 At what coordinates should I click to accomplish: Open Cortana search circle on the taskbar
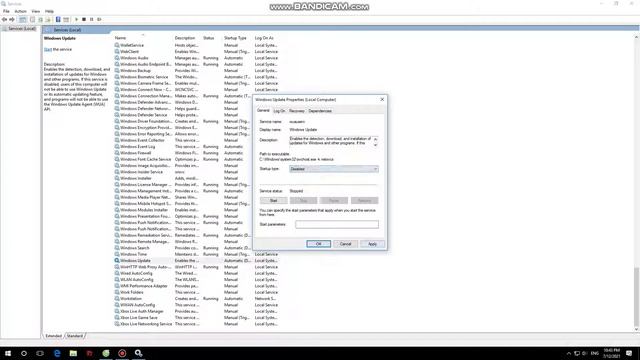24,353
